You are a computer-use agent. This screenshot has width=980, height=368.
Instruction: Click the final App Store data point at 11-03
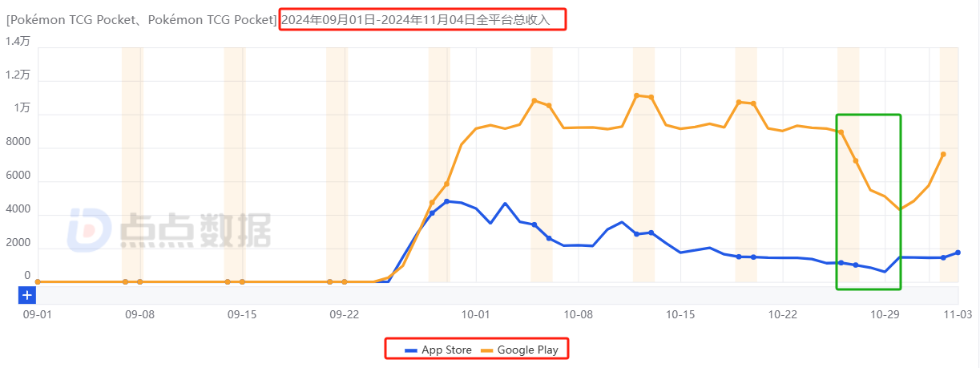pyautogui.click(x=958, y=253)
